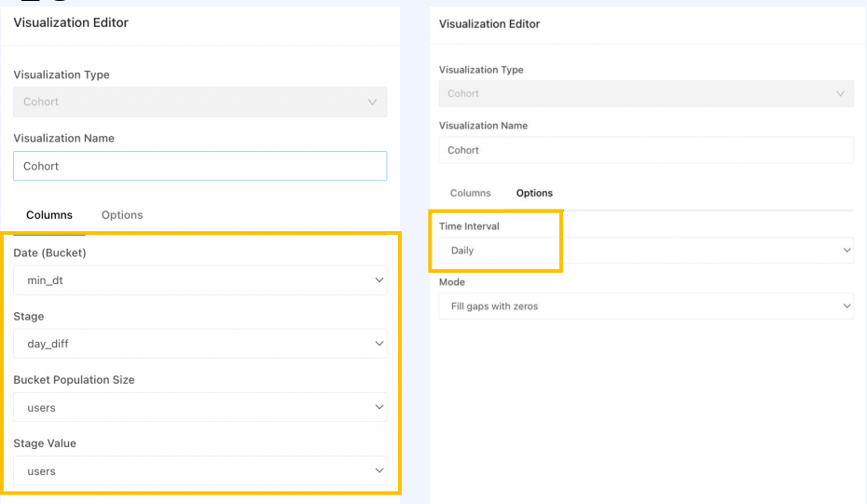Click the chevron under Bucket Population Size
867x504 pixels.
click(379, 407)
